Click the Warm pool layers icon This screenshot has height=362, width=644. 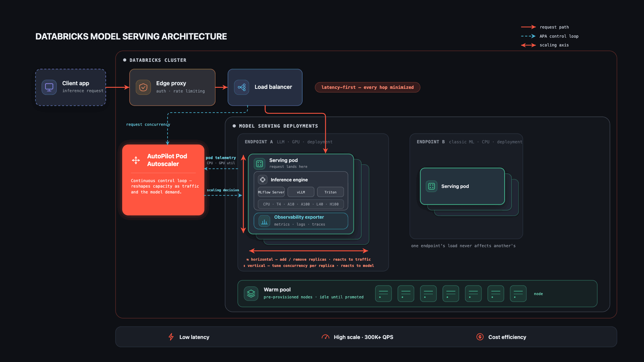coord(251,294)
